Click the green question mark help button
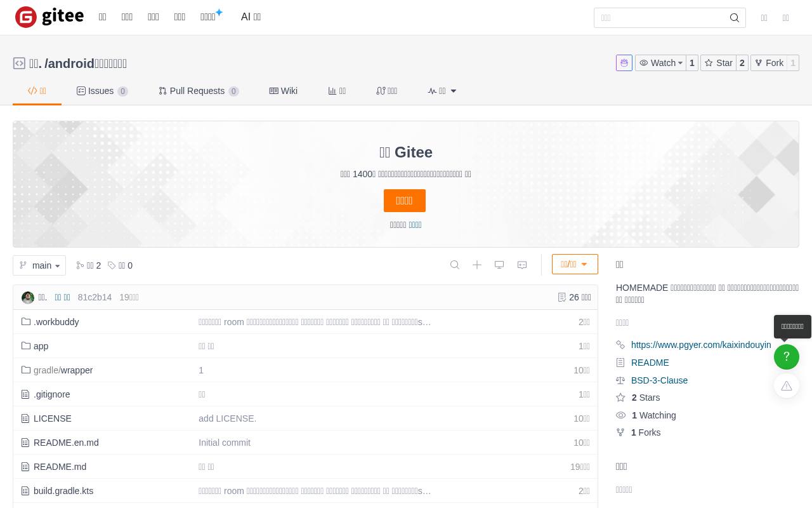 [x=787, y=357]
